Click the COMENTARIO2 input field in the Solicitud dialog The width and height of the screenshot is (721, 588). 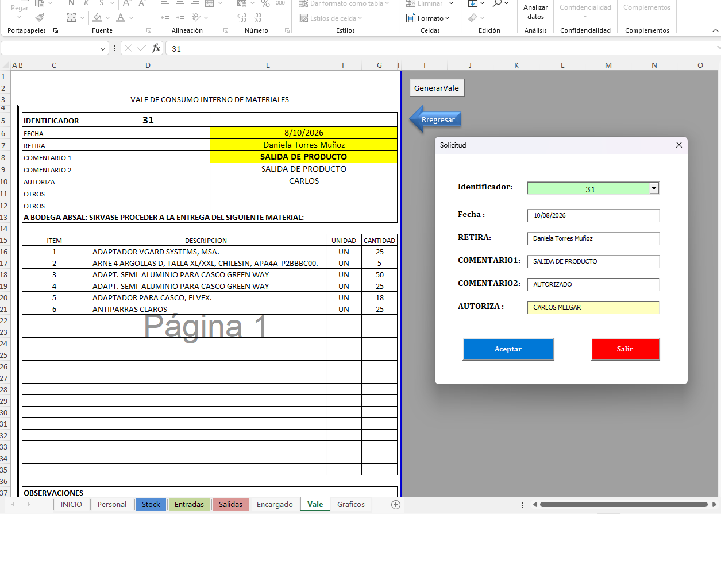(x=593, y=284)
